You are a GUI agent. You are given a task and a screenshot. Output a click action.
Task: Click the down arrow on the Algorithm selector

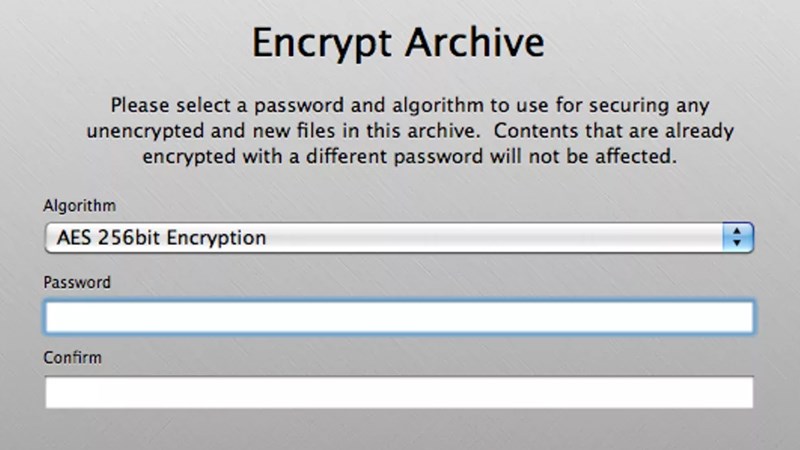click(x=737, y=244)
